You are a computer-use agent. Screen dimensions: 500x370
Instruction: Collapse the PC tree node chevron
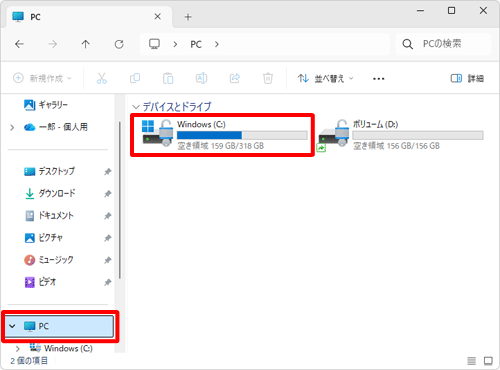12,326
